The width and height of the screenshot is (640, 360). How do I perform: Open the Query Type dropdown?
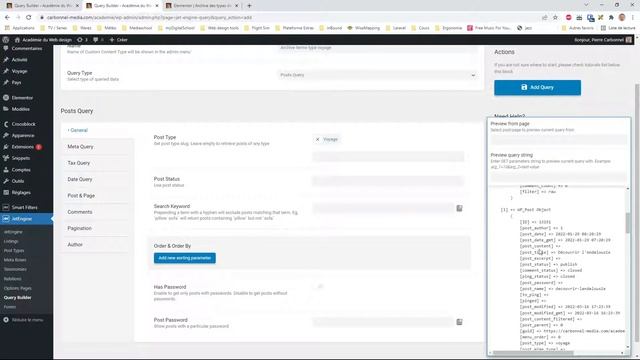click(377, 75)
